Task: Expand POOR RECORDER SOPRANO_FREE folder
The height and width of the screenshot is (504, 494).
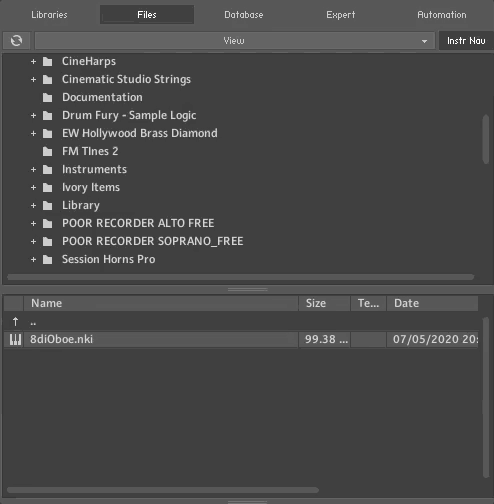Action: [33, 242]
